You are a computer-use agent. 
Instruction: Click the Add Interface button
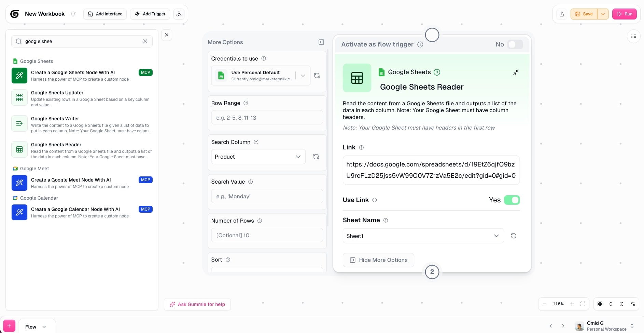(105, 14)
